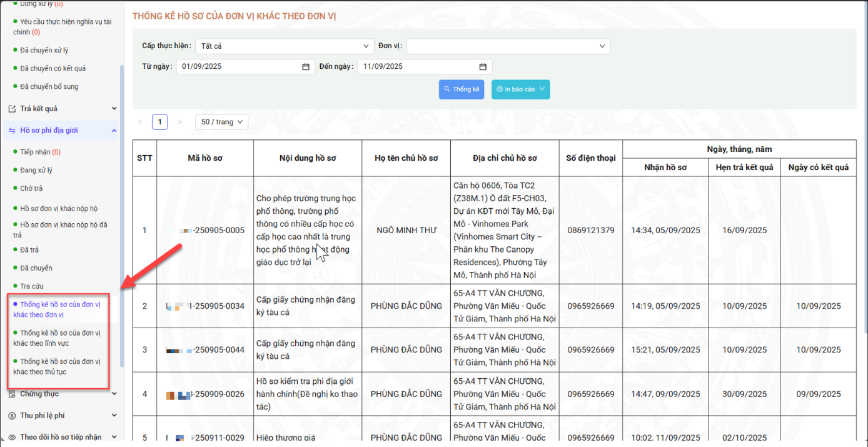Screen dimensions: 868x447
Task: Click the Từ ngày date input field
Action: tap(238, 67)
